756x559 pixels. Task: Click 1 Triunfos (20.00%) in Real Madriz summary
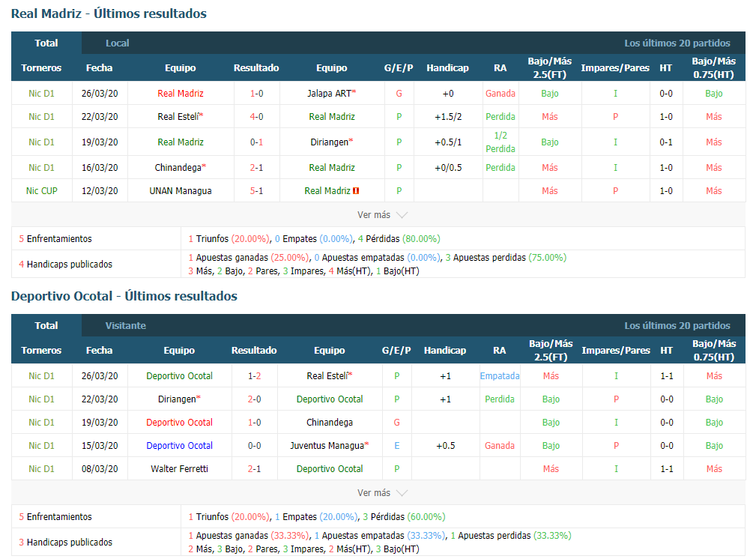[x=229, y=239]
